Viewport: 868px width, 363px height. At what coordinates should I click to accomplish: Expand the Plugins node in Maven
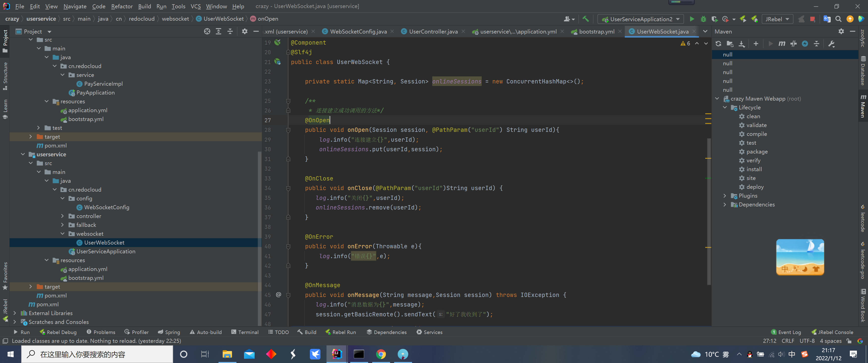725,196
